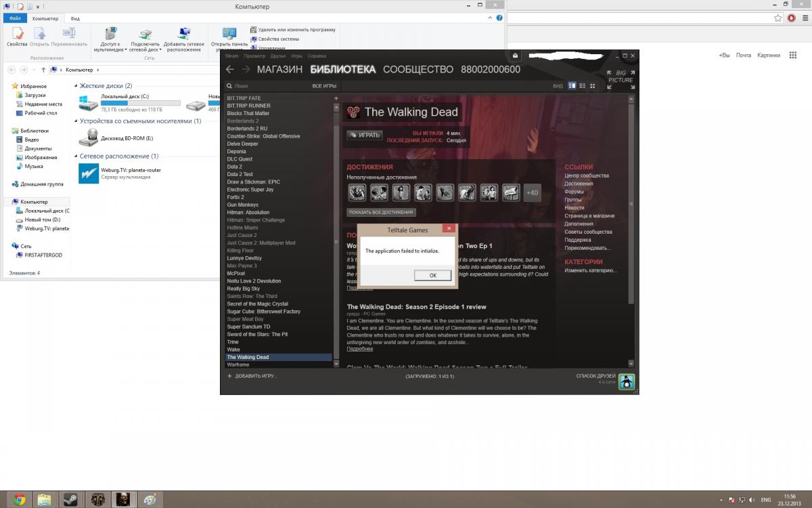Click OK in the Telltale Games error dialog
The image size is (812, 508).
pos(432,275)
